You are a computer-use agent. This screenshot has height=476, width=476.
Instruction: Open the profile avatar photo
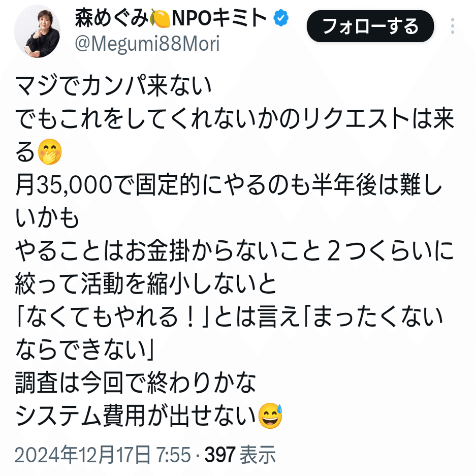[x=37, y=32]
